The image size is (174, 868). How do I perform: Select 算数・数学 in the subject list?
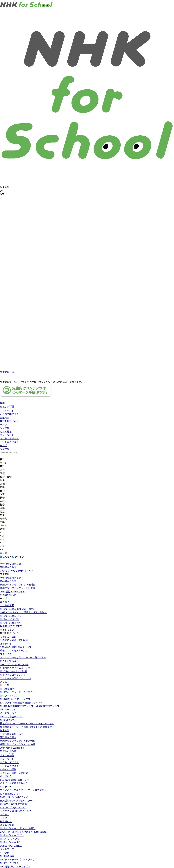pyautogui.click(x=6, y=477)
